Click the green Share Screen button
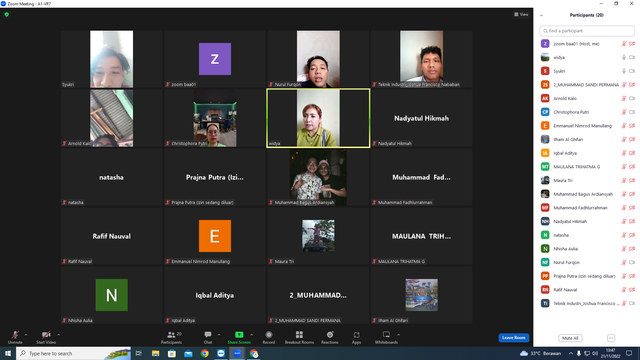This screenshot has width=640, height=360. [239, 337]
